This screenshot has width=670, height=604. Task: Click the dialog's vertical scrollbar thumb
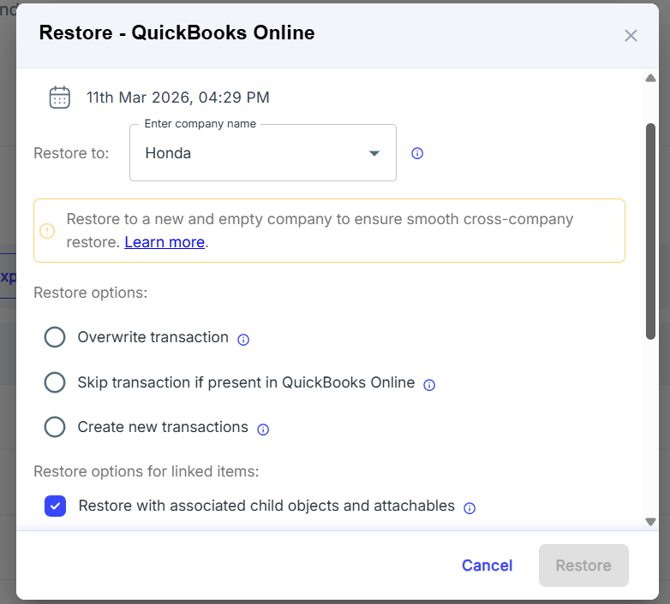tap(650, 230)
